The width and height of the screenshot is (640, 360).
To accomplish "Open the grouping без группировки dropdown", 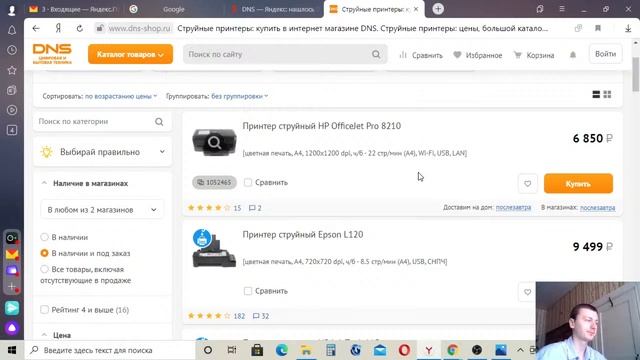I will [240, 96].
